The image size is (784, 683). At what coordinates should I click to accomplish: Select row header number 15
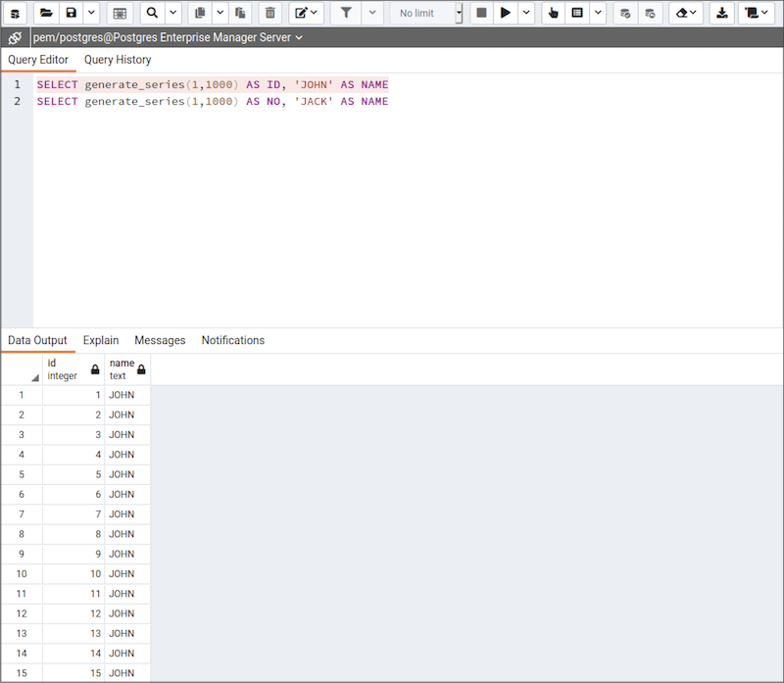pos(22,673)
